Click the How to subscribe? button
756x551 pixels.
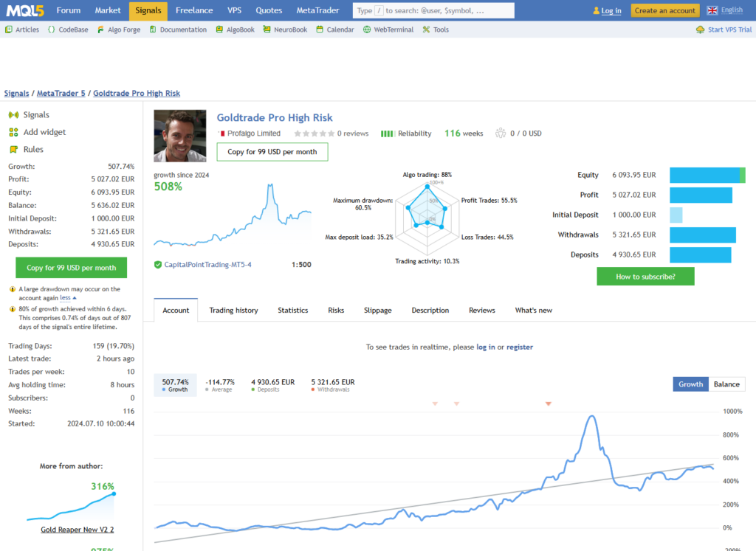point(645,277)
